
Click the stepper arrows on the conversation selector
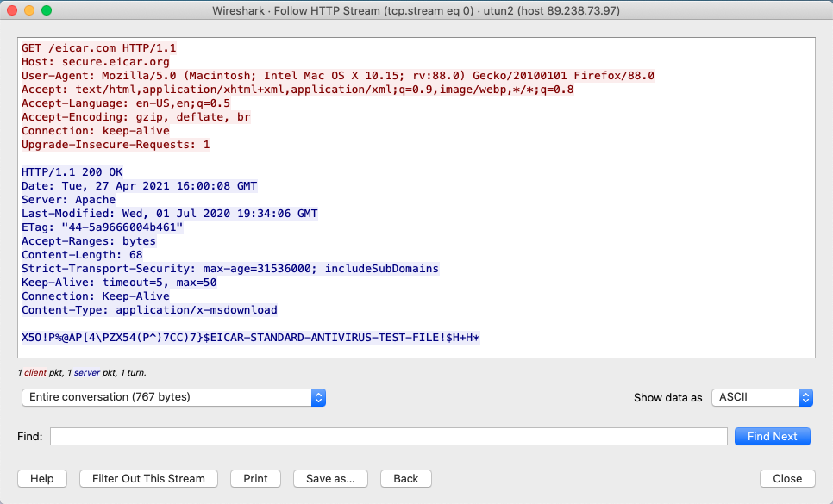[318, 397]
